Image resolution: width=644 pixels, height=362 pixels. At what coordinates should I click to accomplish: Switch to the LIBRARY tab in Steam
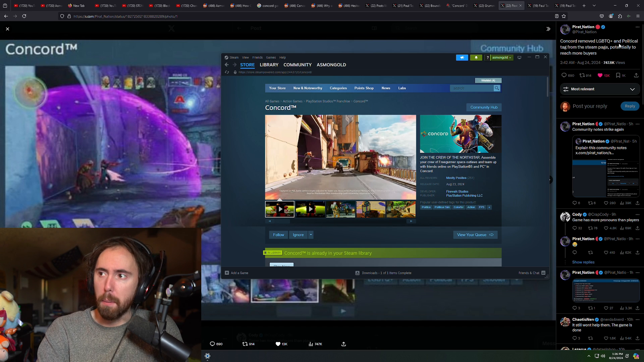[269, 65]
